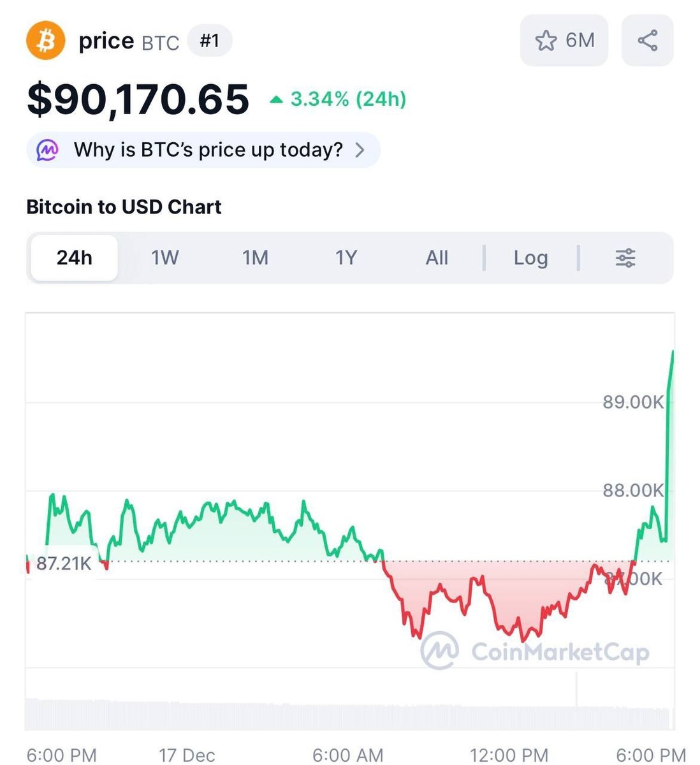Viewport: 700px width, 765px height.
Task: Click the orange Bitcoin logo icon
Action: [45, 41]
